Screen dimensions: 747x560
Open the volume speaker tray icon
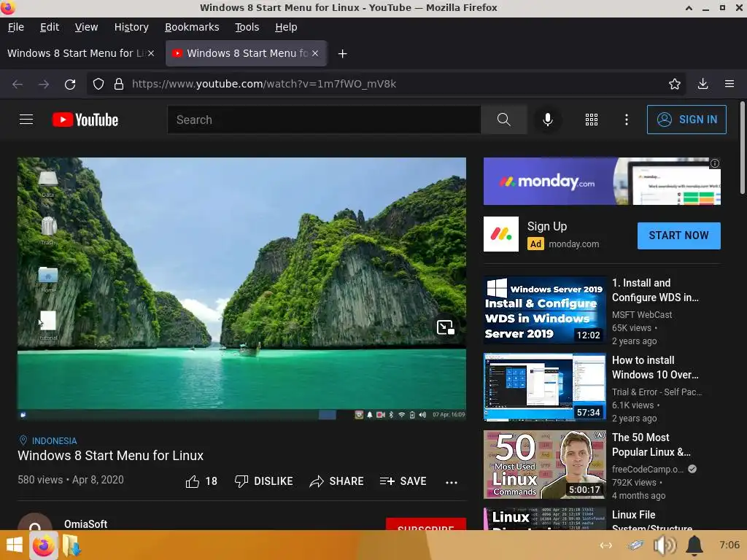coord(665,545)
